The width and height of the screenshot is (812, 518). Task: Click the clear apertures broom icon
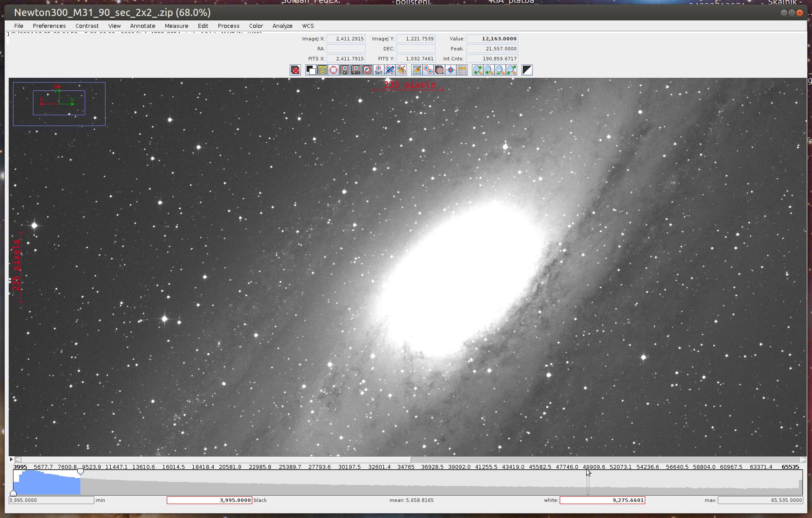tap(401, 70)
